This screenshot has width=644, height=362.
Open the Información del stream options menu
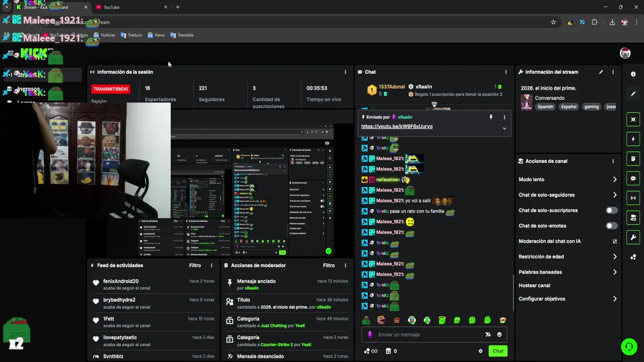[613, 72]
